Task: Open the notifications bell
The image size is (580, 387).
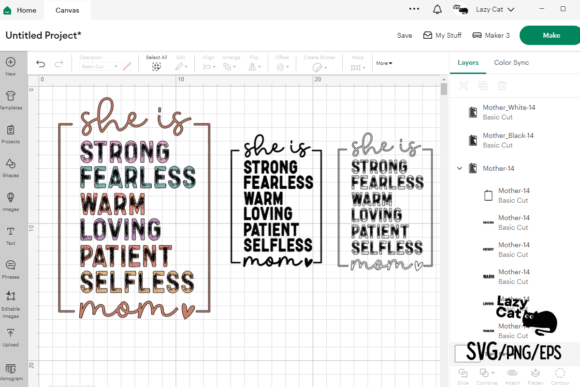Action: tap(437, 10)
